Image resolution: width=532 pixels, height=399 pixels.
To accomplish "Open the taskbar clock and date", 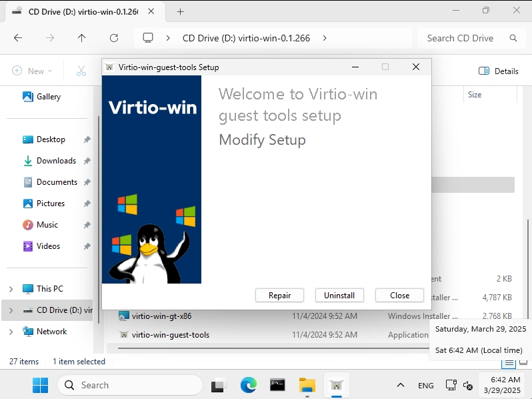I will click(503, 385).
